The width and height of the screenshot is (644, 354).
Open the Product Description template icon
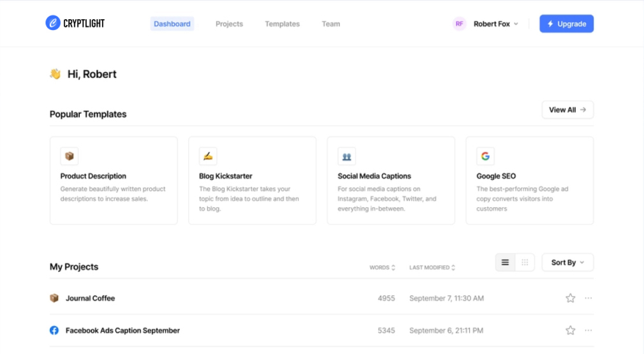click(70, 156)
